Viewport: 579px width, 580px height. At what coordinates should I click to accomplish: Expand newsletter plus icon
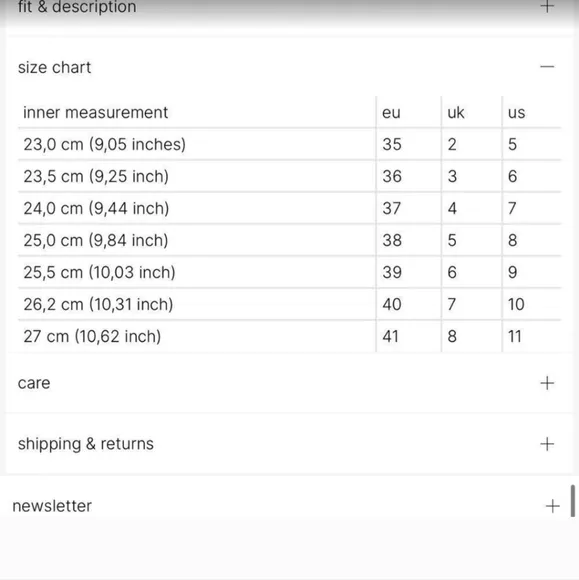coord(552,506)
